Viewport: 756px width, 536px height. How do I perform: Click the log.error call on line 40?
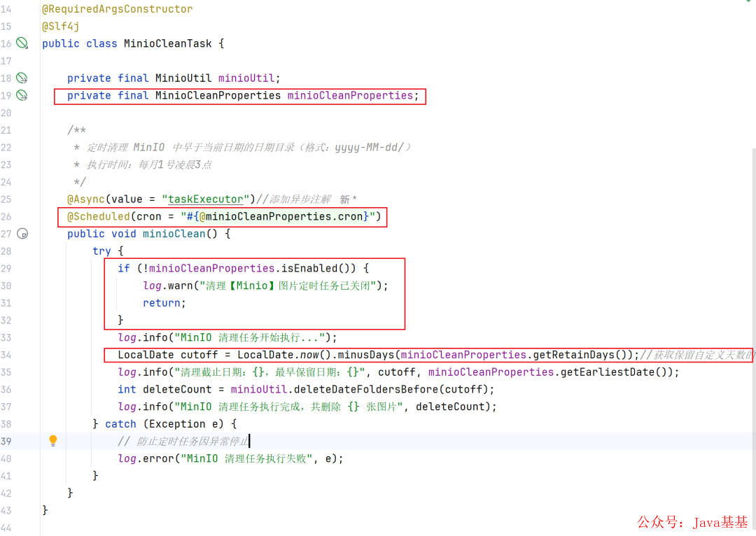point(146,459)
